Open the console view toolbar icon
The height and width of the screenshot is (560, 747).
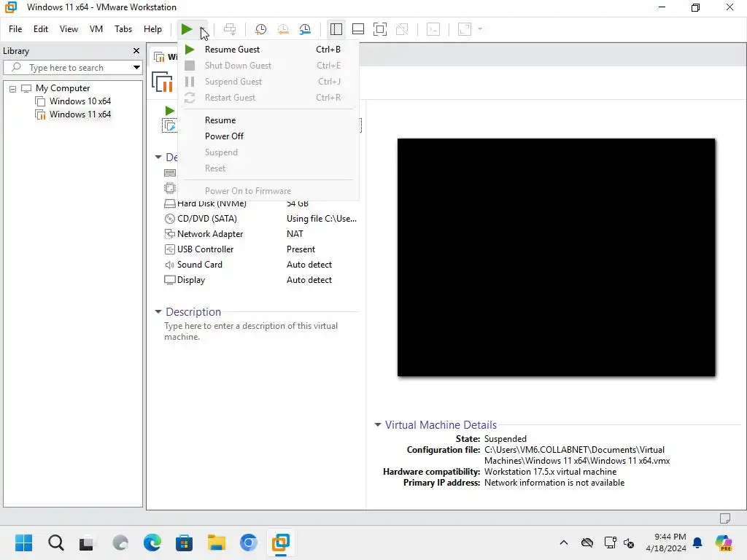[433, 29]
